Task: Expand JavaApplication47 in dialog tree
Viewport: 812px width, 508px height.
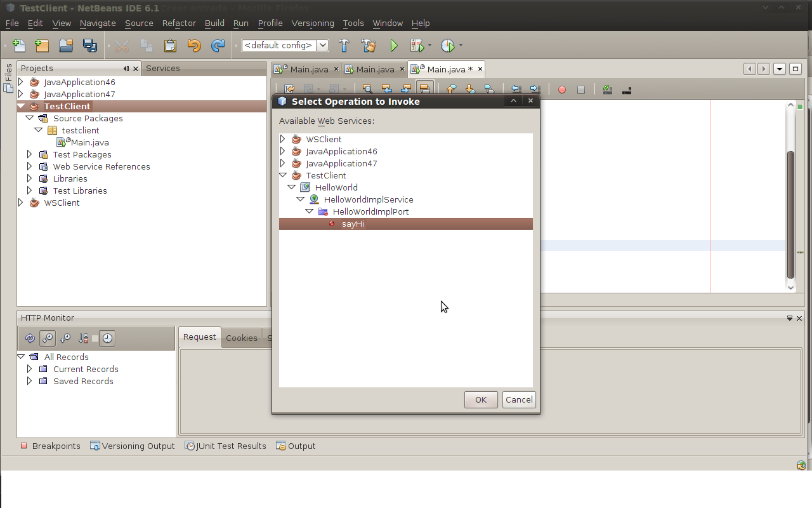Action: point(283,163)
